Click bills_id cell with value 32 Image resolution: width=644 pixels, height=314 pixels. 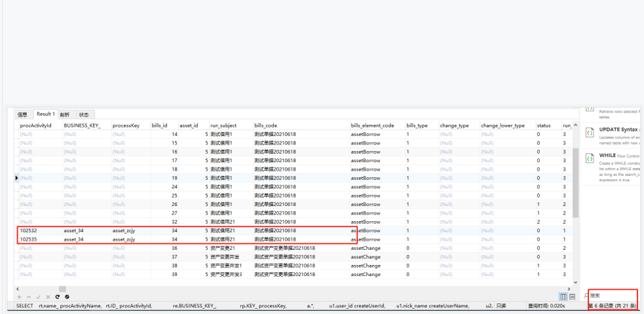(x=164, y=222)
